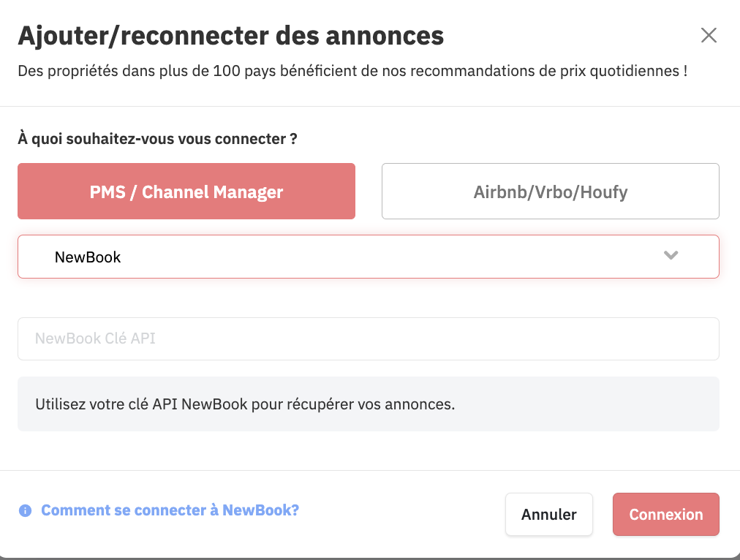The image size is (740, 560).
Task: Focus the NewBook Clé API input field
Action: tap(368, 338)
